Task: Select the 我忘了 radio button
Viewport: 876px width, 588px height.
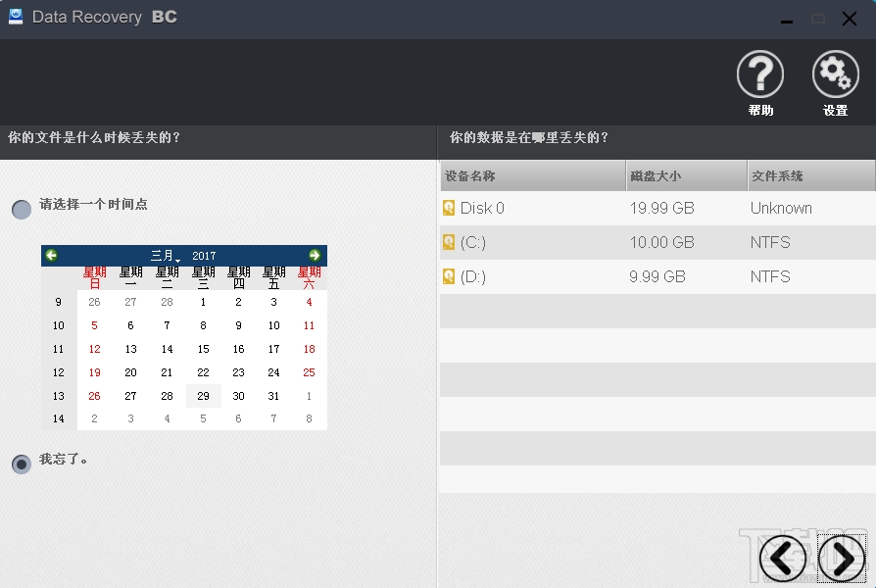Action: pyautogui.click(x=22, y=464)
